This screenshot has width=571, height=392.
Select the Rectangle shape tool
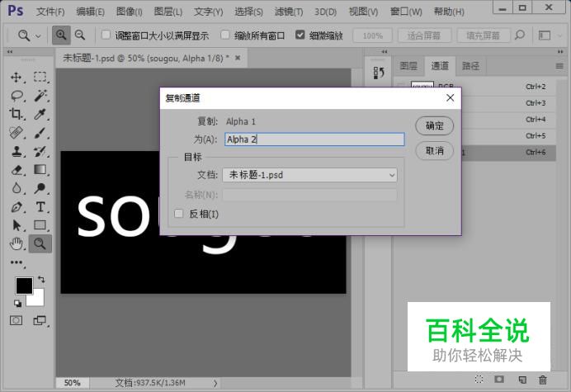pyautogui.click(x=40, y=225)
